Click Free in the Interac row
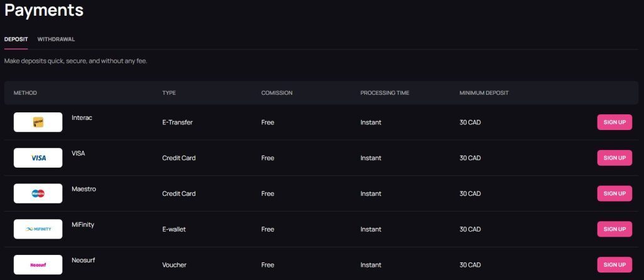The height and width of the screenshot is (280, 644). (267, 122)
